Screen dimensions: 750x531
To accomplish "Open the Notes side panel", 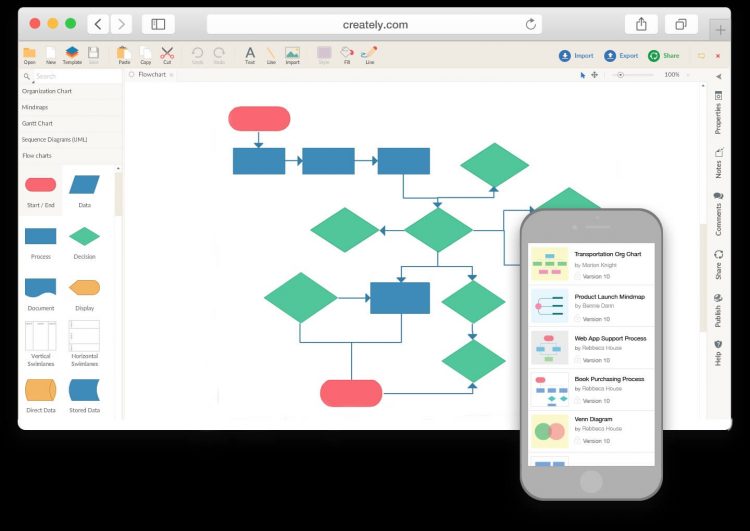I will 718,163.
